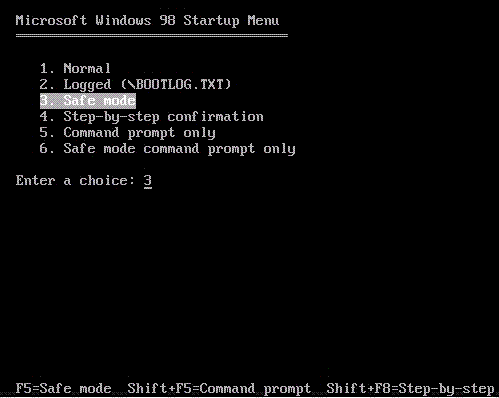Select Safe mode command prompt only

coord(167,149)
